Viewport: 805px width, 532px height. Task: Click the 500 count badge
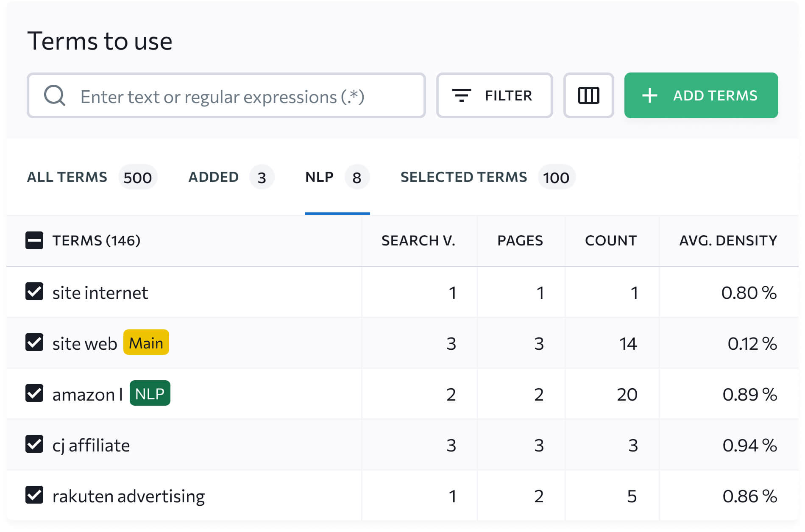click(x=138, y=177)
